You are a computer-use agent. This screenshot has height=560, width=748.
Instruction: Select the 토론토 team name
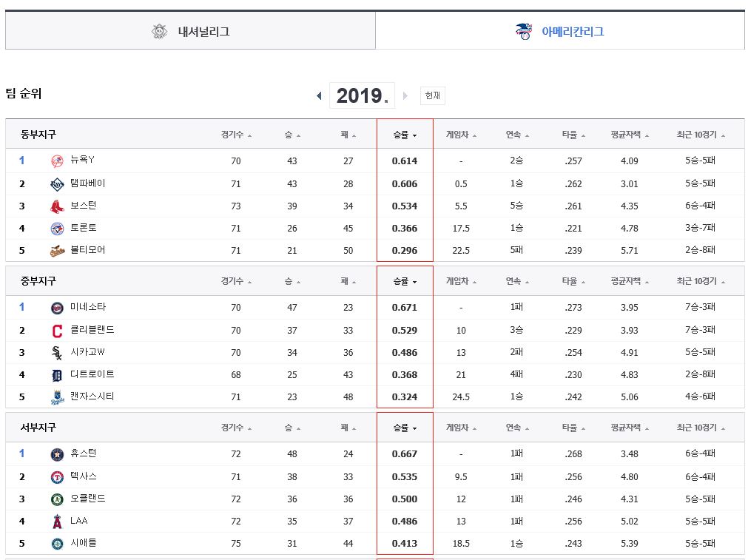click(x=84, y=227)
